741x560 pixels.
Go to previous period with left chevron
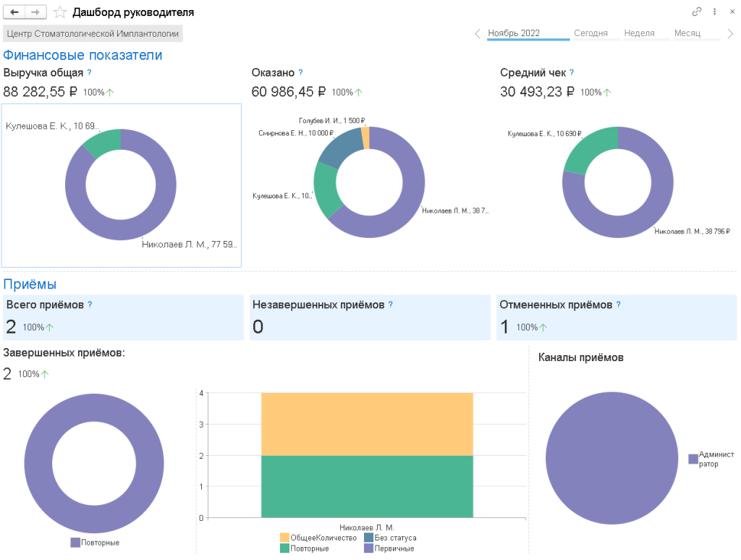pos(478,34)
